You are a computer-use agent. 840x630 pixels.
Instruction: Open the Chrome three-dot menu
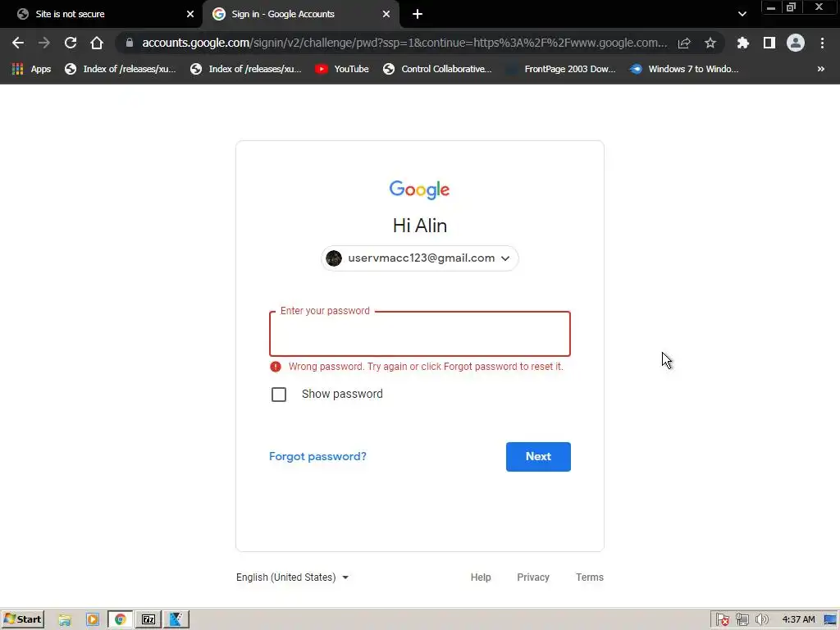click(x=822, y=43)
